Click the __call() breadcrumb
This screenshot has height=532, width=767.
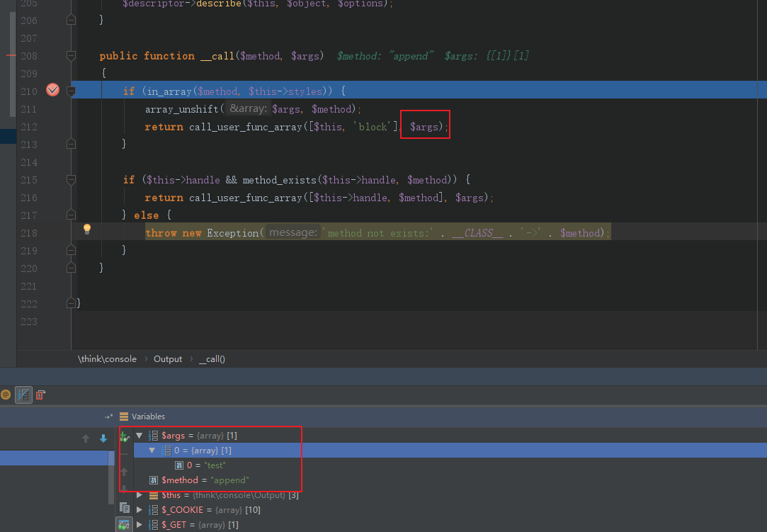coord(212,358)
